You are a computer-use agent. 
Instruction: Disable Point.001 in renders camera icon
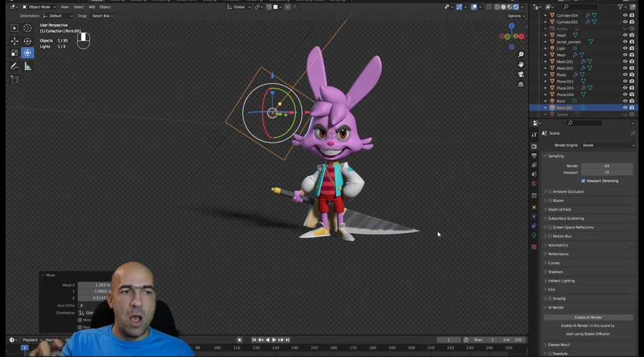coord(632,108)
